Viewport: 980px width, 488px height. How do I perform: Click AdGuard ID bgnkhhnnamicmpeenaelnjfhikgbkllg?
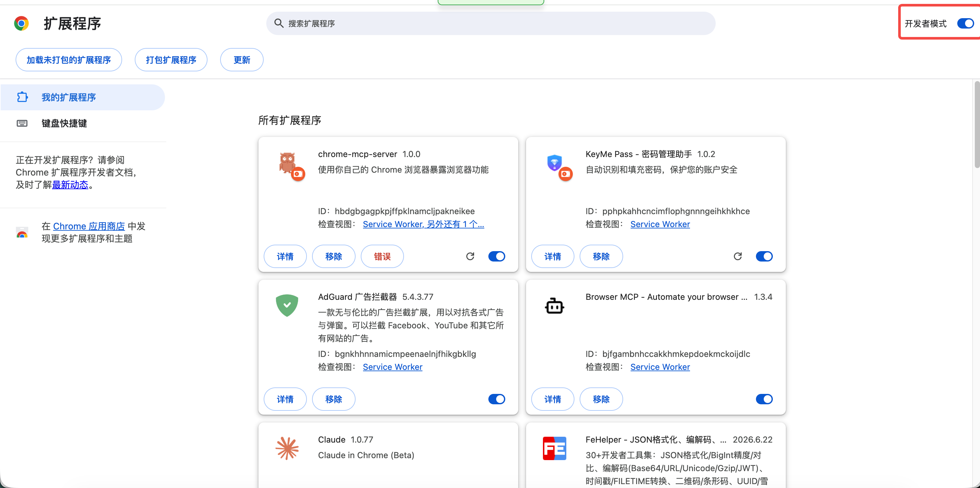[x=405, y=354]
